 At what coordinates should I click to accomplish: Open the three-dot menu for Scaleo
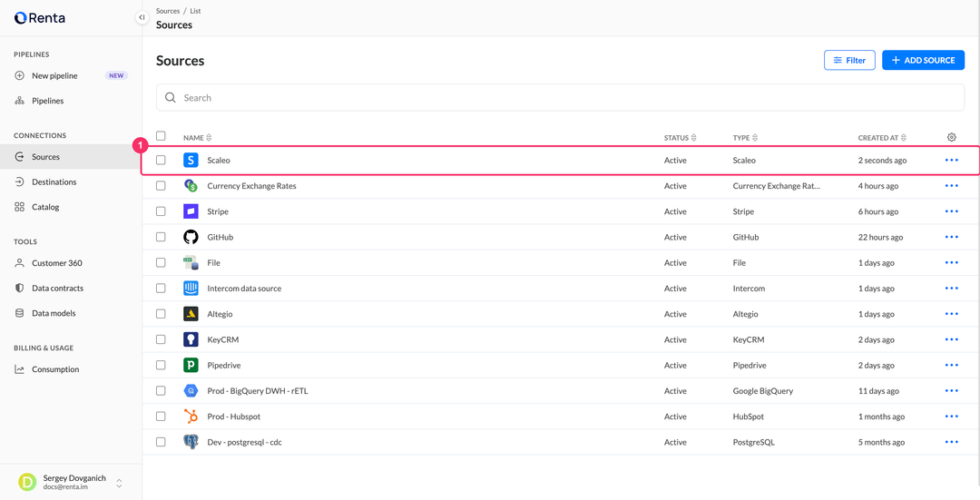click(x=951, y=160)
